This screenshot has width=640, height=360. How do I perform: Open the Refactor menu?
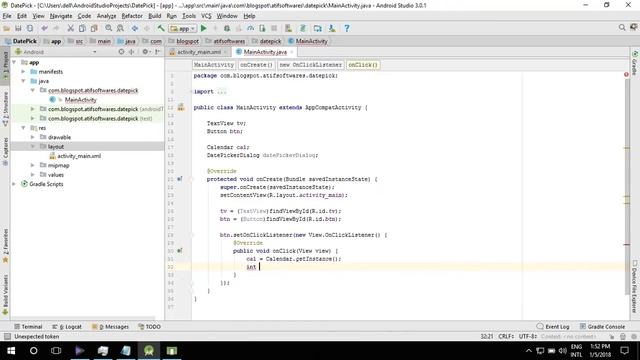132,16
